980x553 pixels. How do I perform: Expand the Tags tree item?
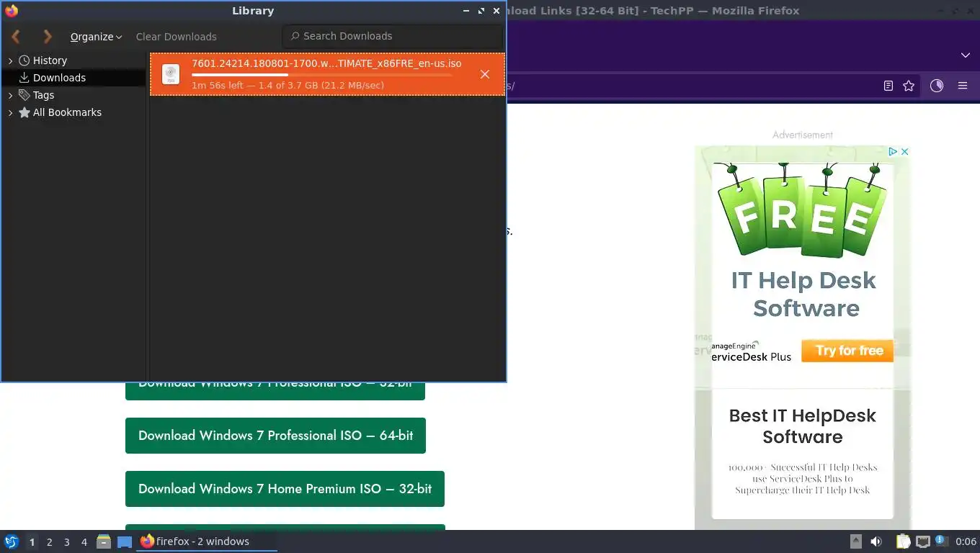[10, 95]
